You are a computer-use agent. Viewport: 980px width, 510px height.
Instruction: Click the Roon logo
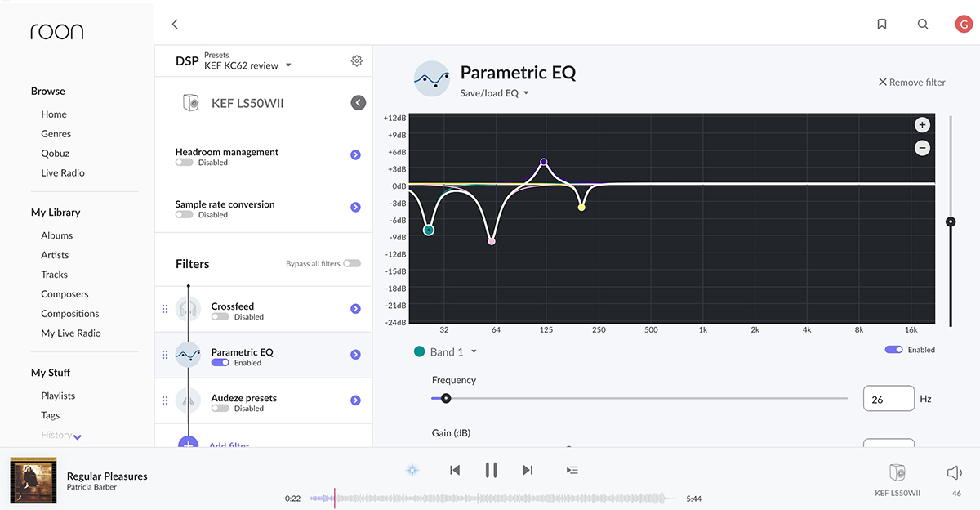(57, 31)
